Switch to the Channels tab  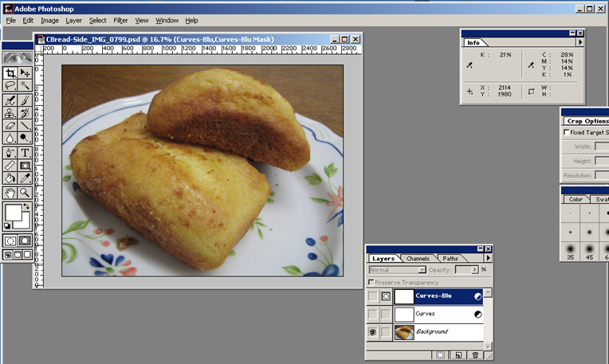(418, 258)
